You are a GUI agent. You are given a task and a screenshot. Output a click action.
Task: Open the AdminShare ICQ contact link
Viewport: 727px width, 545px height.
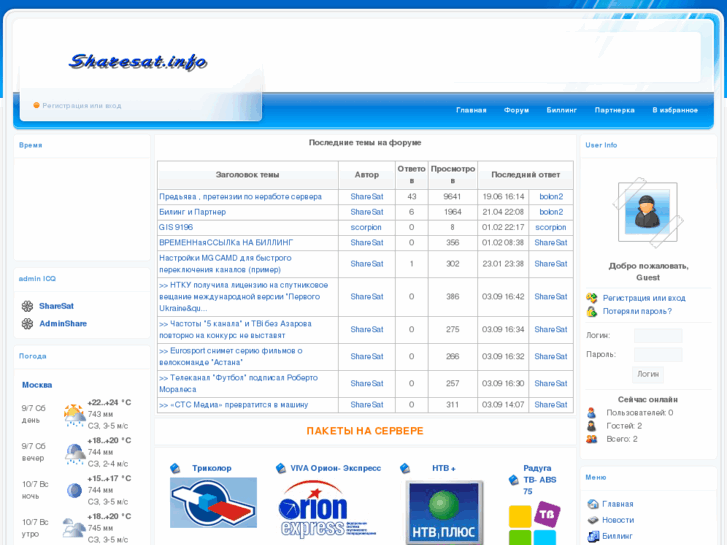63,324
